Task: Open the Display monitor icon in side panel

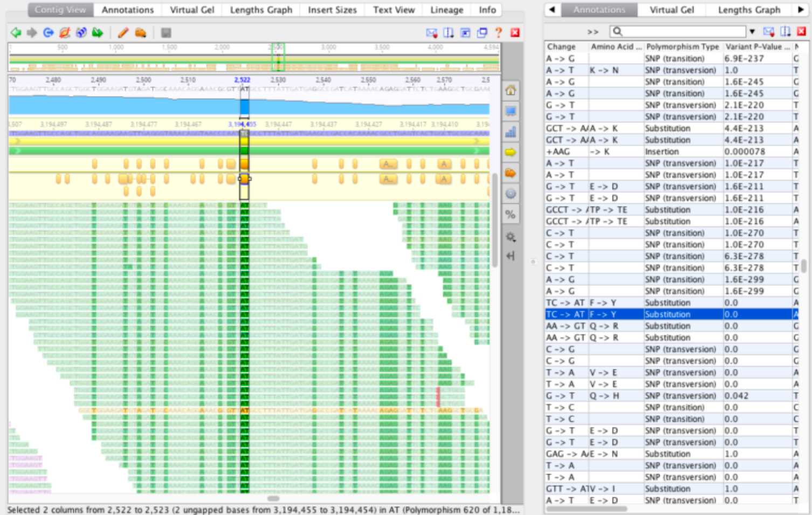Action: (x=511, y=111)
